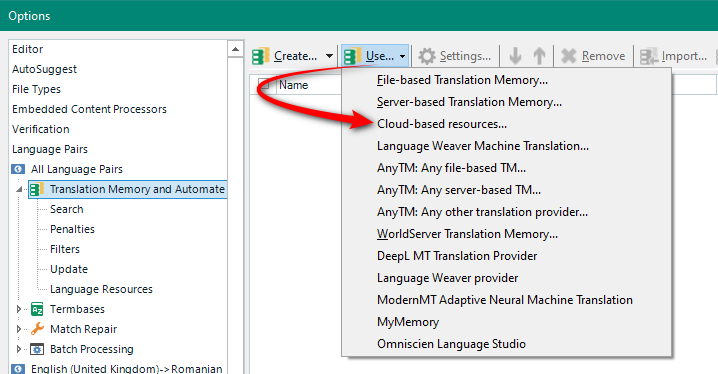Click the Remove X icon
718x374 pixels.
(569, 56)
